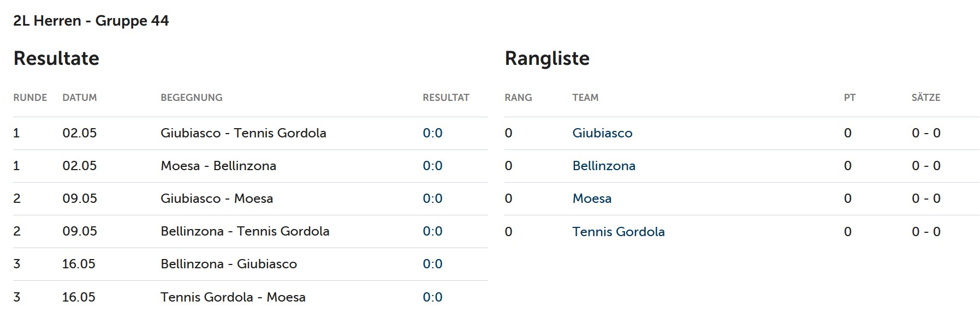The height and width of the screenshot is (331, 980).
Task: Click the RANG column header
Action: click(518, 98)
